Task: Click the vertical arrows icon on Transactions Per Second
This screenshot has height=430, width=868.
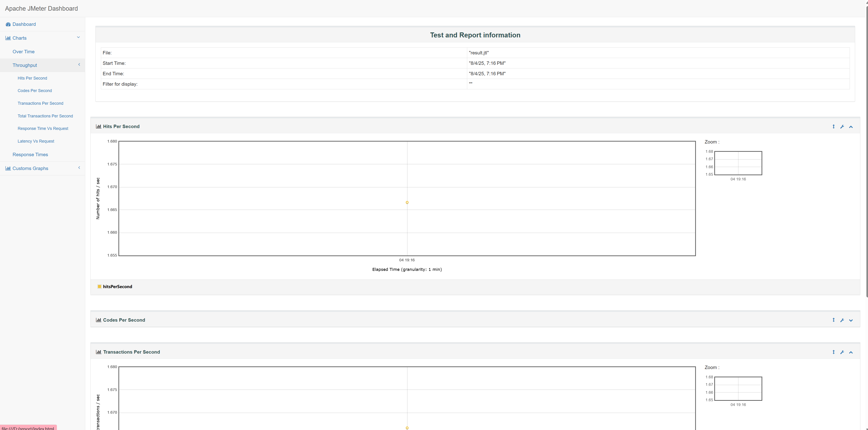Action: click(834, 352)
